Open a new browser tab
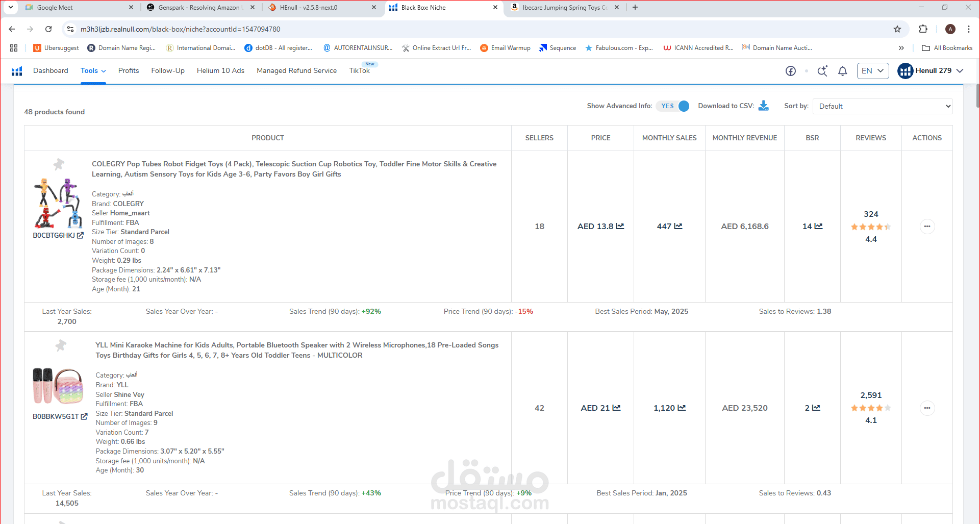 click(635, 8)
